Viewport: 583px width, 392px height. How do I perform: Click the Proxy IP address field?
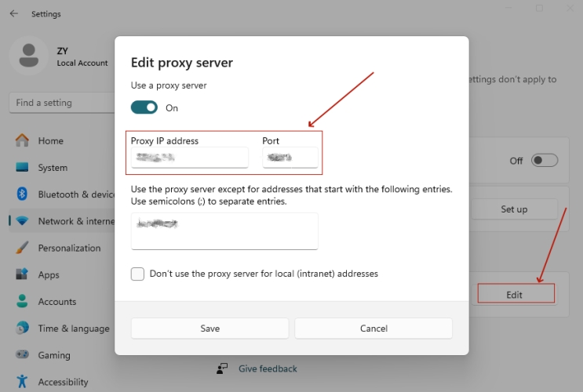190,158
